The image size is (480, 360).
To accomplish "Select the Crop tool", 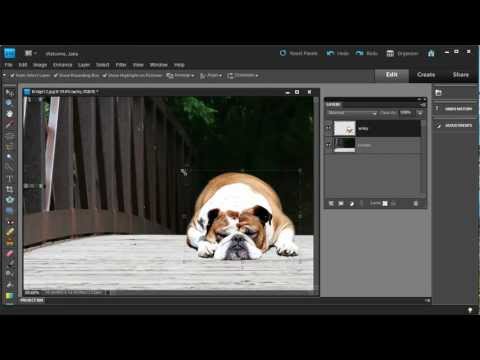I will (10, 189).
